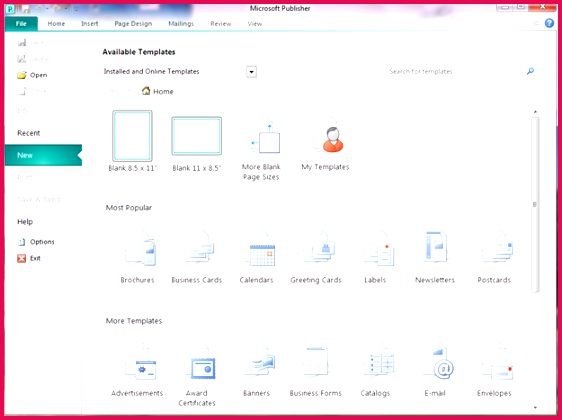This screenshot has height=420, width=562.
Task: Click the Available Templates heading
Action: point(139,52)
